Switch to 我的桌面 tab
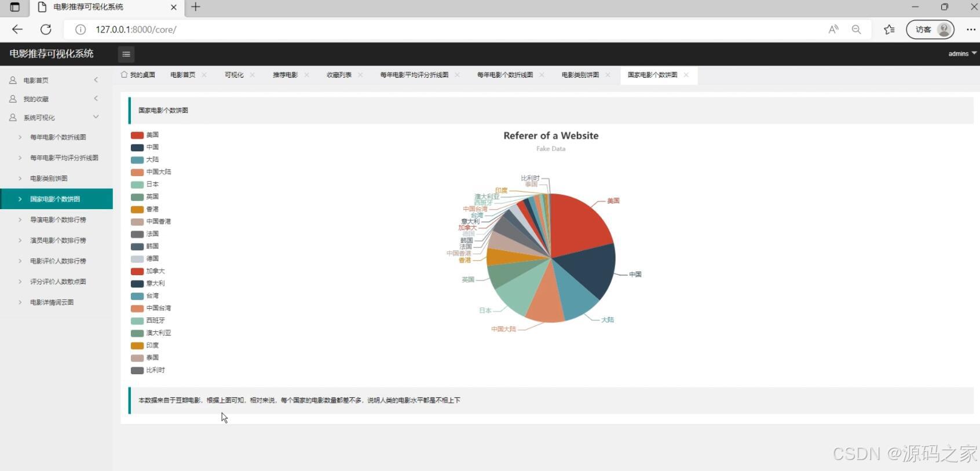The image size is (980, 471). (x=138, y=75)
